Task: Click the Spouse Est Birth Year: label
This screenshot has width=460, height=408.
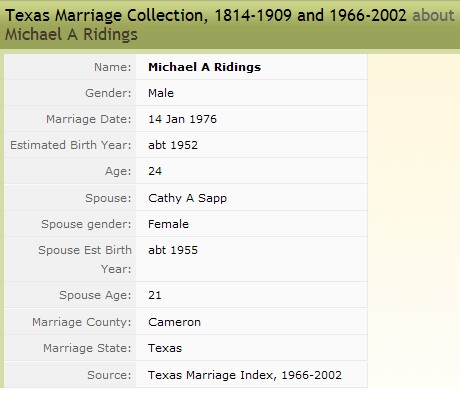Action: pyautogui.click(x=85, y=259)
